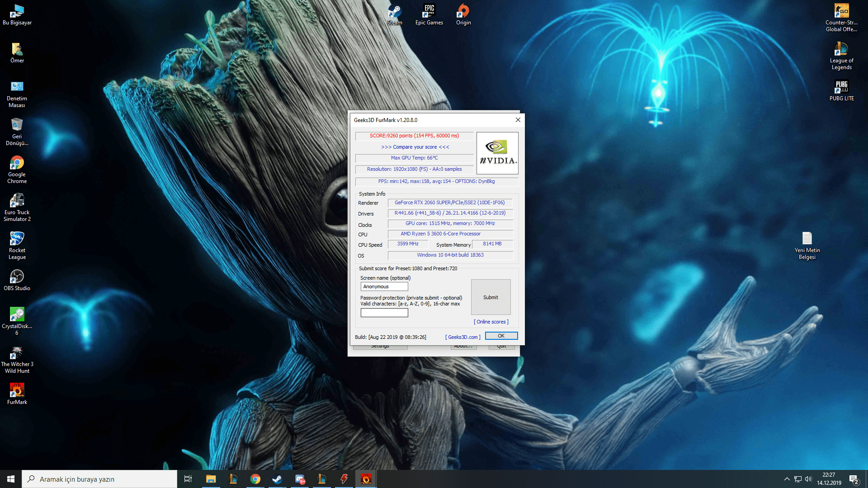The width and height of the screenshot is (868, 488).
Task: Launch the Epic Games desktop shortcut
Action: click(429, 12)
